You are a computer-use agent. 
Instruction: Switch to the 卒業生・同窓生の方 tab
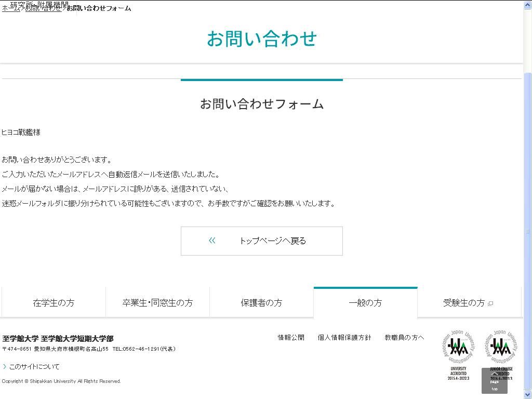tap(157, 302)
